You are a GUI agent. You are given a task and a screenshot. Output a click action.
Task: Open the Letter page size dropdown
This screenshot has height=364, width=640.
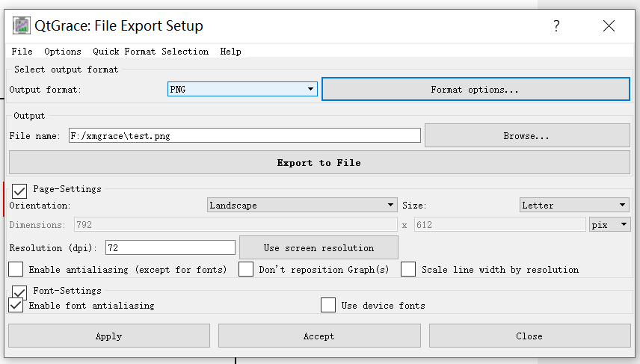pos(574,205)
